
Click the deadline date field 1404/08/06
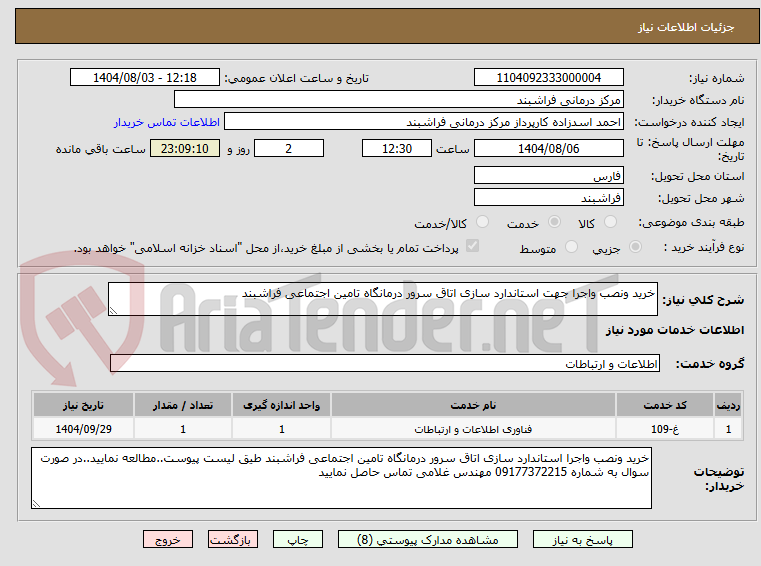point(548,148)
